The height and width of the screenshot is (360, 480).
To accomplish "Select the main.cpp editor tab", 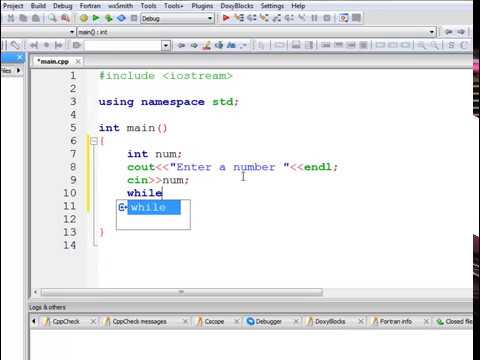I will point(53,61).
